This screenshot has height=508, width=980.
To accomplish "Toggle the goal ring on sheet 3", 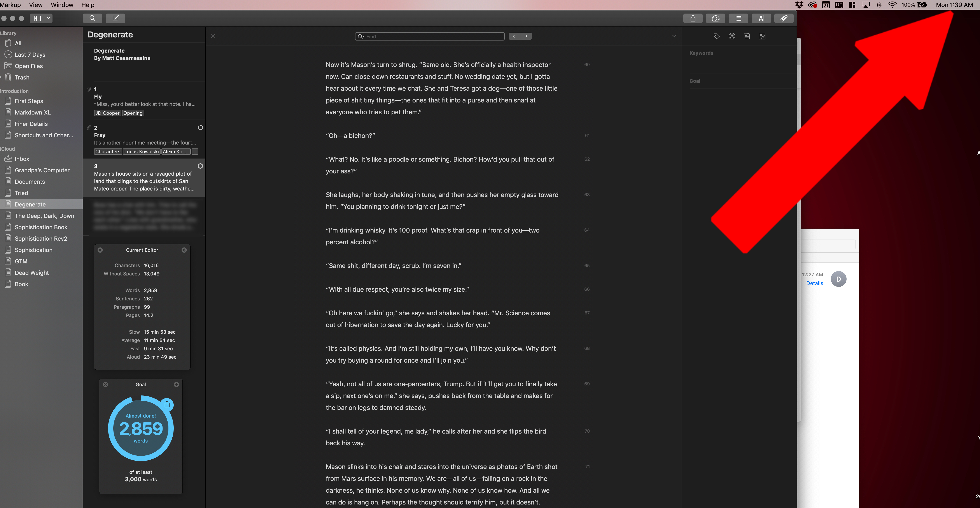I will [200, 166].
